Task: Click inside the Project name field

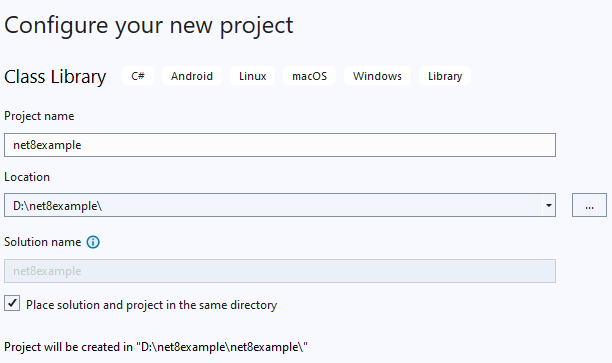Action: click(x=280, y=145)
